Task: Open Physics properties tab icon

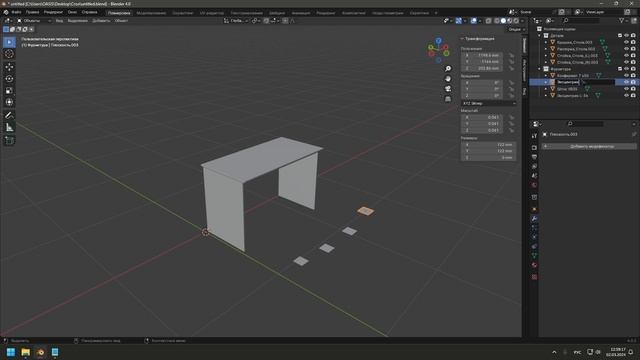Action: tap(534, 237)
